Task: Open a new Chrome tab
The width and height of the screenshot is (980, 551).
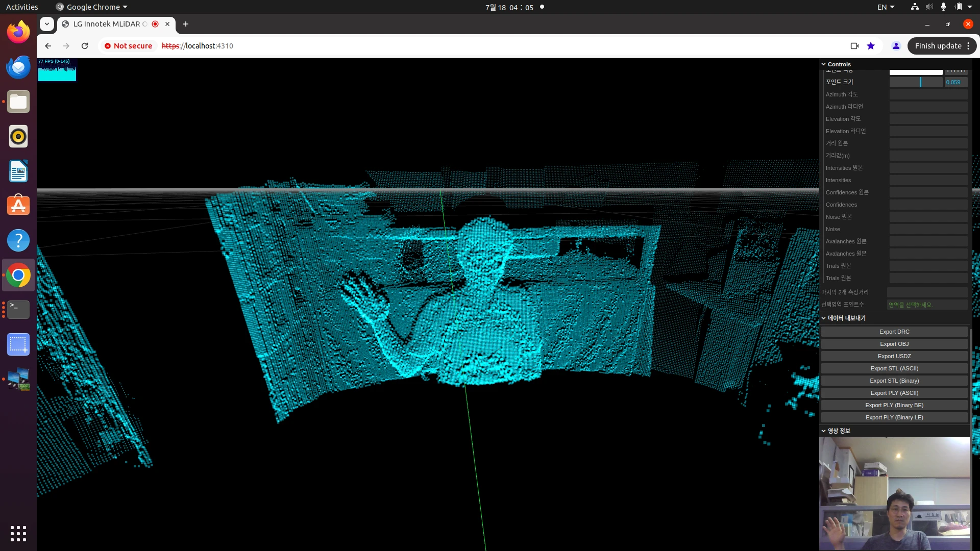Action: click(x=186, y=24)
